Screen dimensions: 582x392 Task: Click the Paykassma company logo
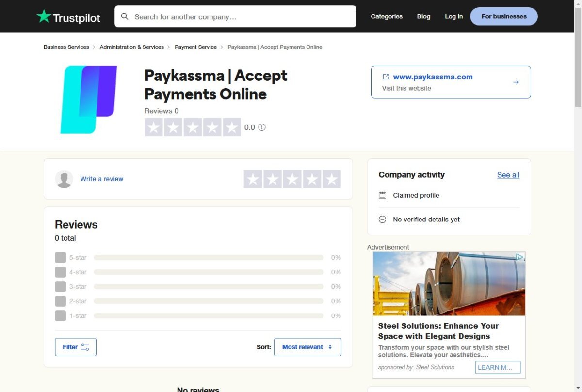click(89, 99)
